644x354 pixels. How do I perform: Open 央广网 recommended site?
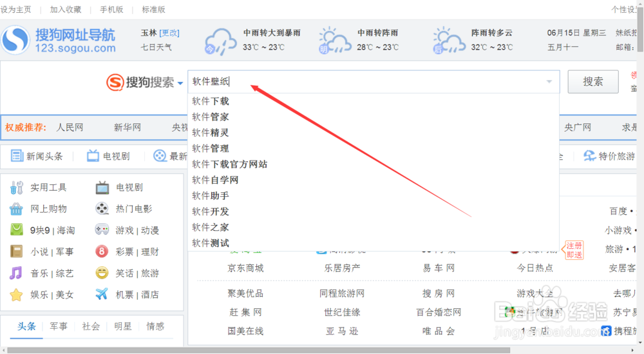578,128
